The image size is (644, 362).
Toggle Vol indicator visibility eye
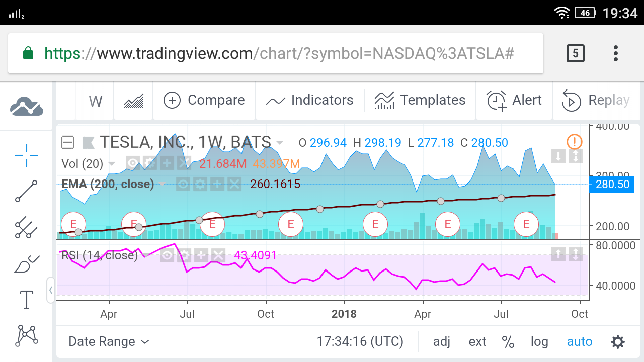click(x=133, y=163)
